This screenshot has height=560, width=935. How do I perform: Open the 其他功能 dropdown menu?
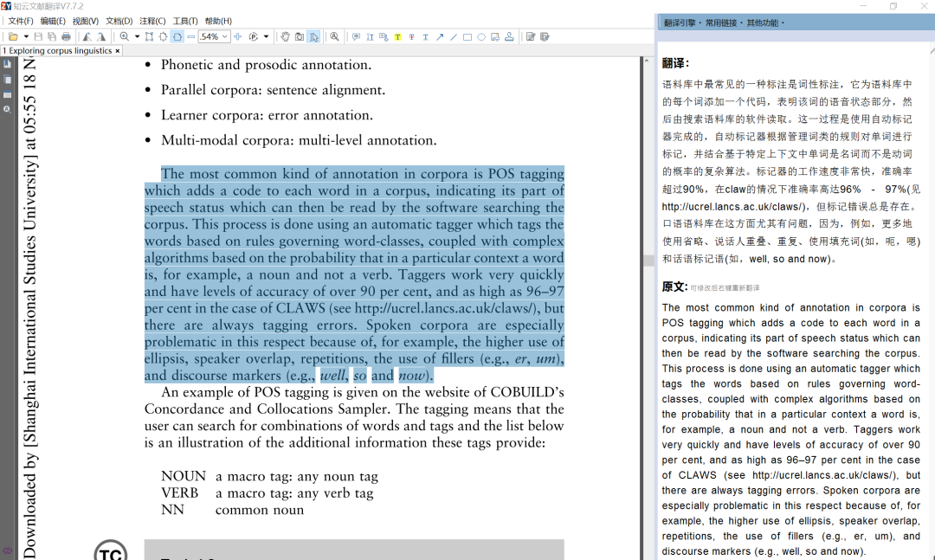pos(765,23)
